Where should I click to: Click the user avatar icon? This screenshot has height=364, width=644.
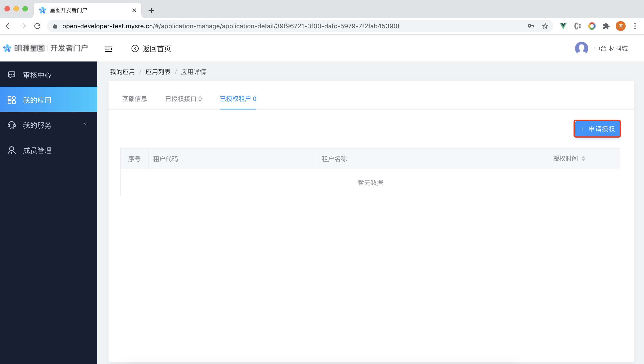pyautogui.click(x=581, y=48)
